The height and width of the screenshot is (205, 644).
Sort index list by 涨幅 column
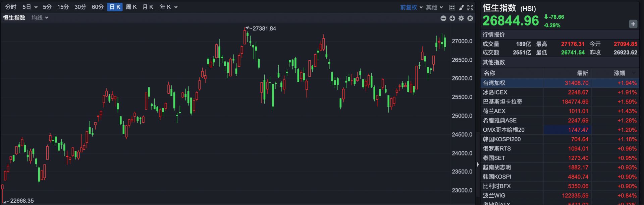(620, 73)
